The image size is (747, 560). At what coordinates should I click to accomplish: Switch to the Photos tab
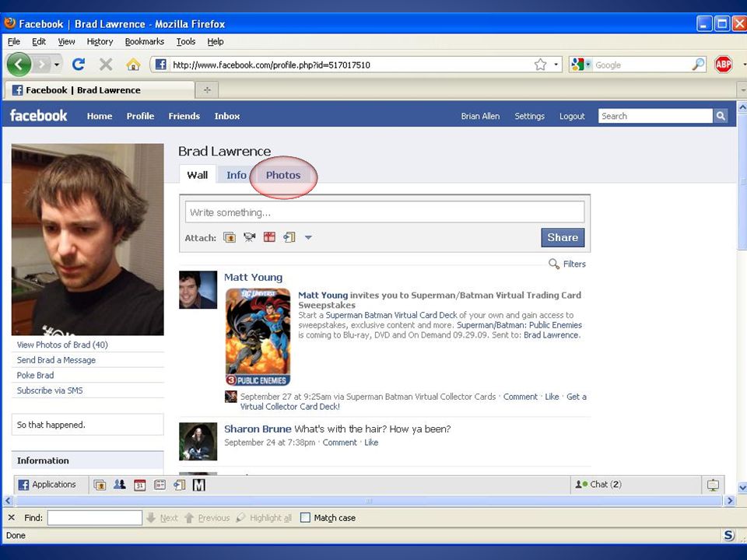pyautogui.click(x=283, y=175)
